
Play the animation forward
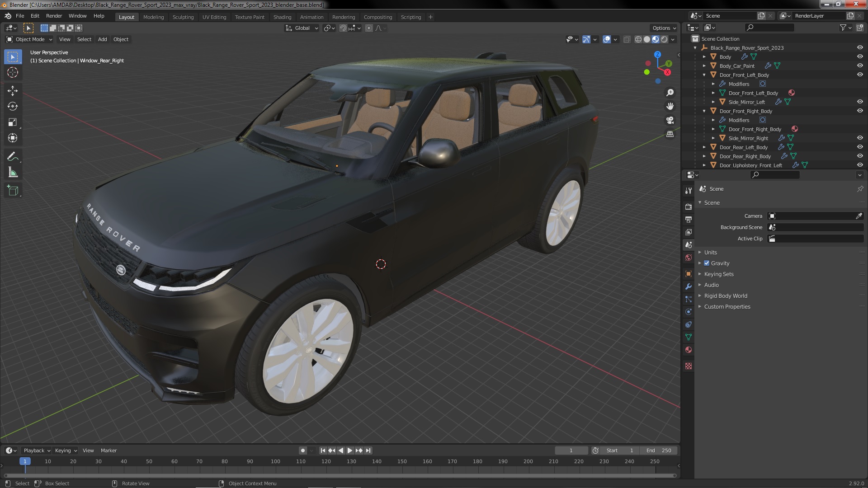point(349,450)
